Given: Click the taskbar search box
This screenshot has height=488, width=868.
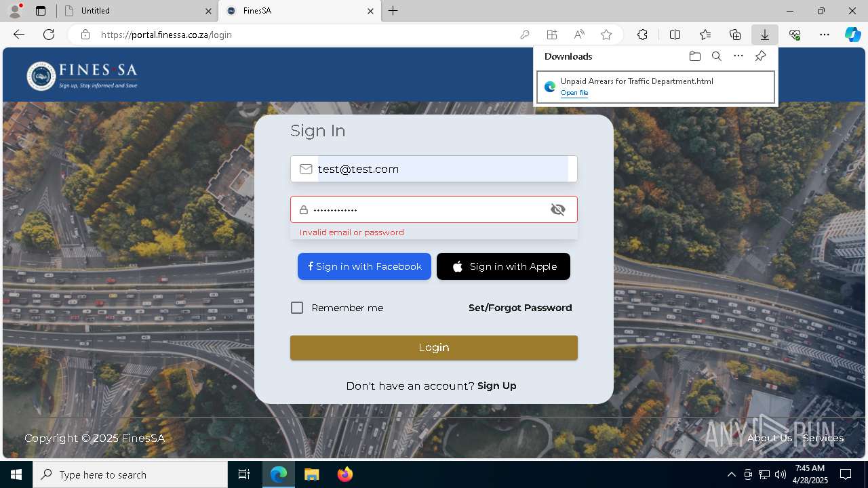Looking at the screenshot, I should [x=130, y=474].
